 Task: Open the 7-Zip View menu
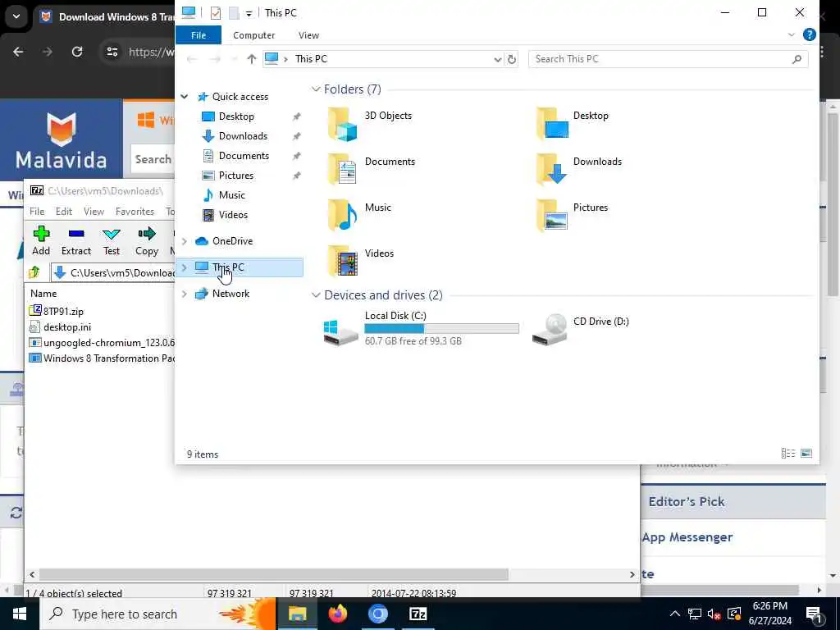tap(94, 212)
